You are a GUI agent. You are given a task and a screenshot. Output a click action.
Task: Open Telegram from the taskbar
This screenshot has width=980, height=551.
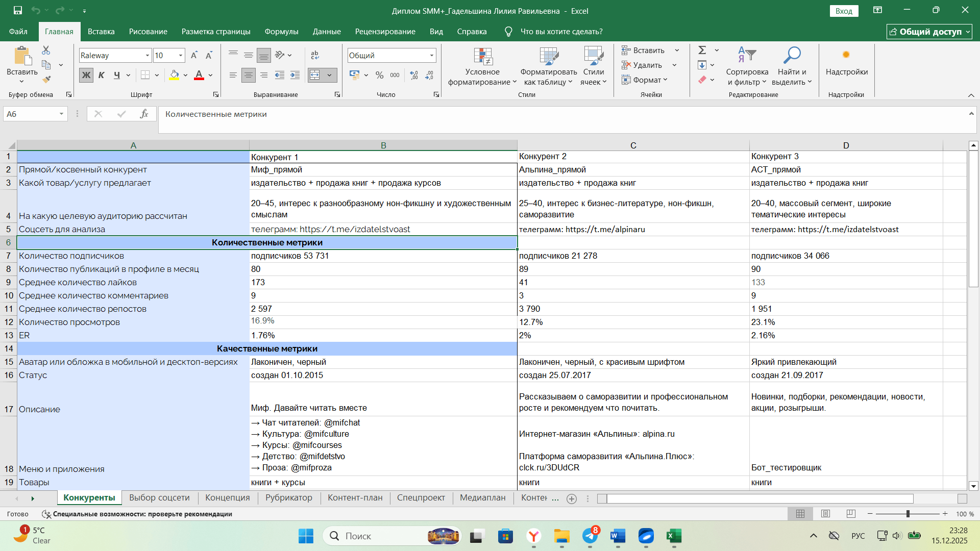[x=590, y=536]
